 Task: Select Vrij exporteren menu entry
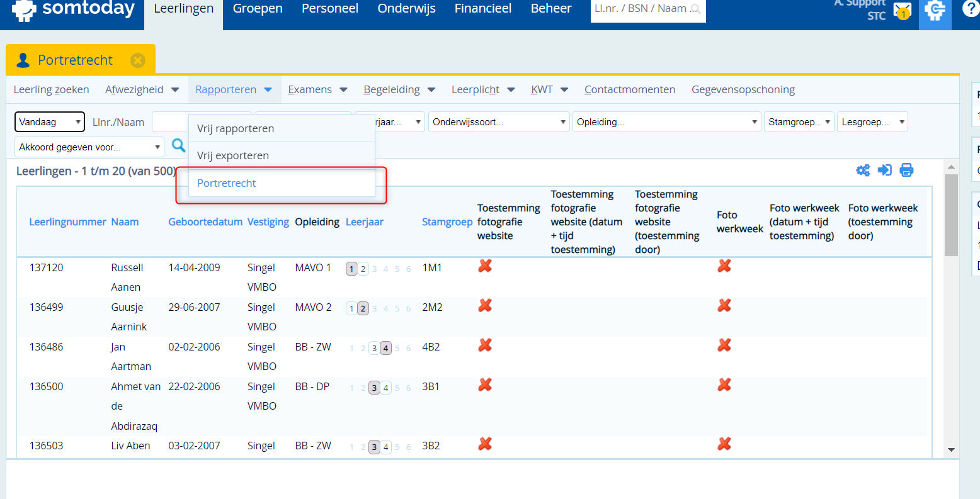point(282,155)
